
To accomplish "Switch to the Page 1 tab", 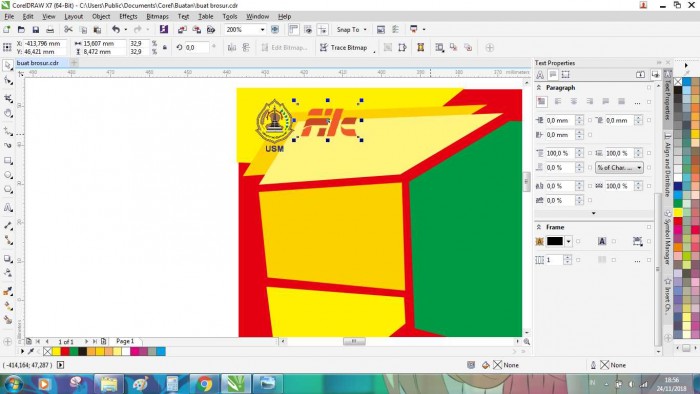I will (125, 341).
